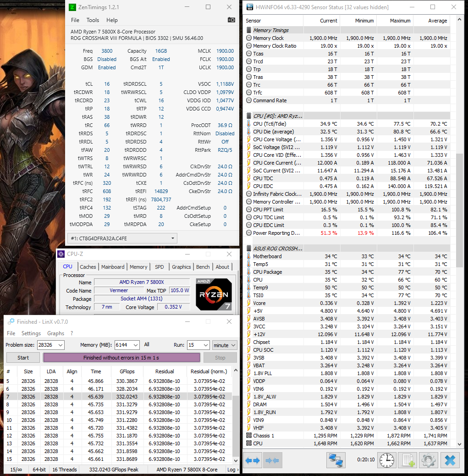Click the Motherboard temperature thermometer icon

[x=249, y=256]
